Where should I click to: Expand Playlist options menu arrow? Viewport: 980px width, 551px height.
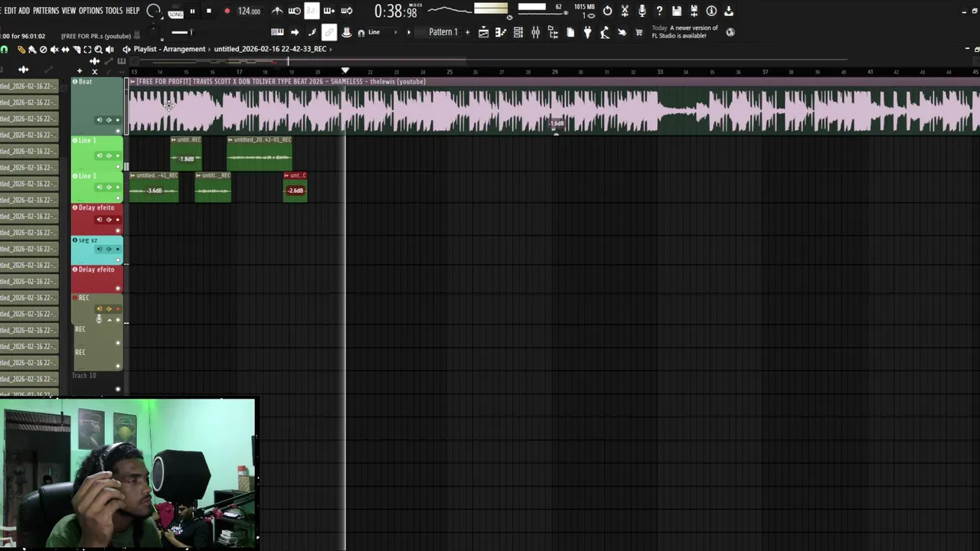click(x=126, y=49)
